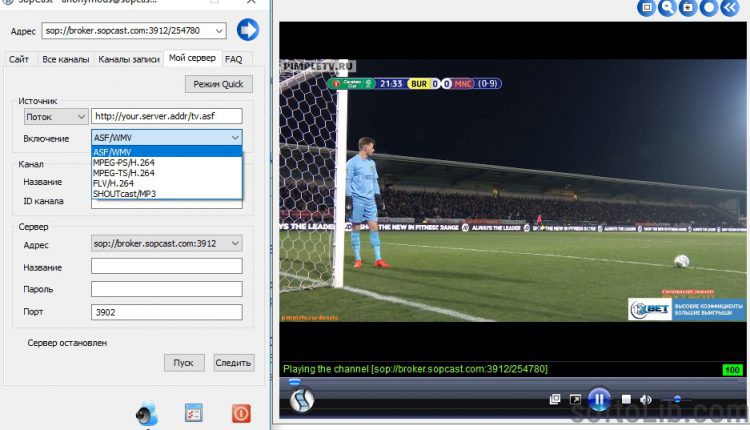Click the server Название input field

tap(166, 266)
